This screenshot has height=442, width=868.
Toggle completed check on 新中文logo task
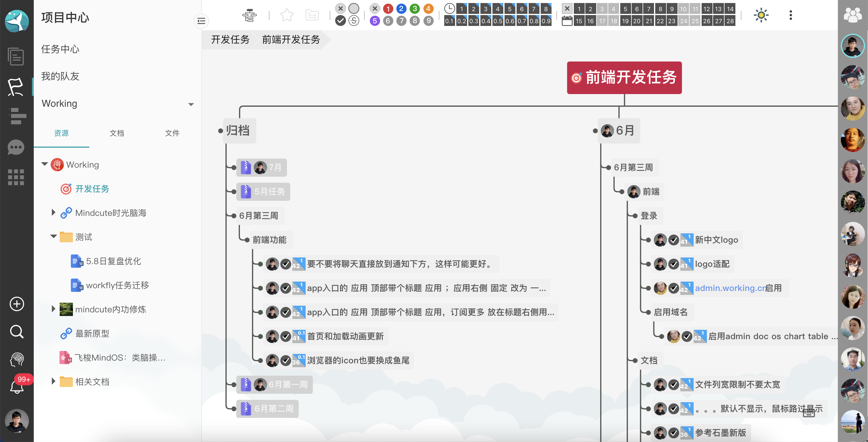pyautogui.click(x=673, y=240)
